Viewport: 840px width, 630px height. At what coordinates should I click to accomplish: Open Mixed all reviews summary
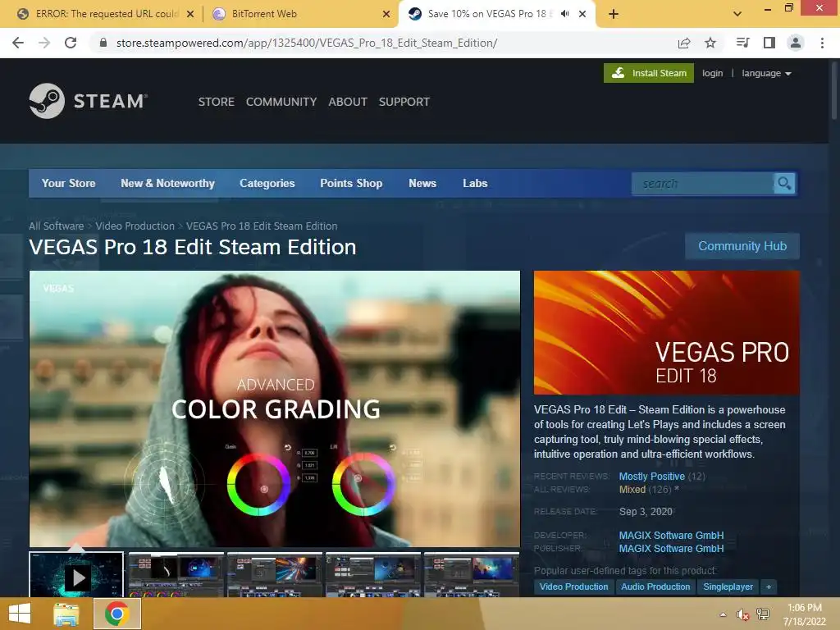(632, 490)
